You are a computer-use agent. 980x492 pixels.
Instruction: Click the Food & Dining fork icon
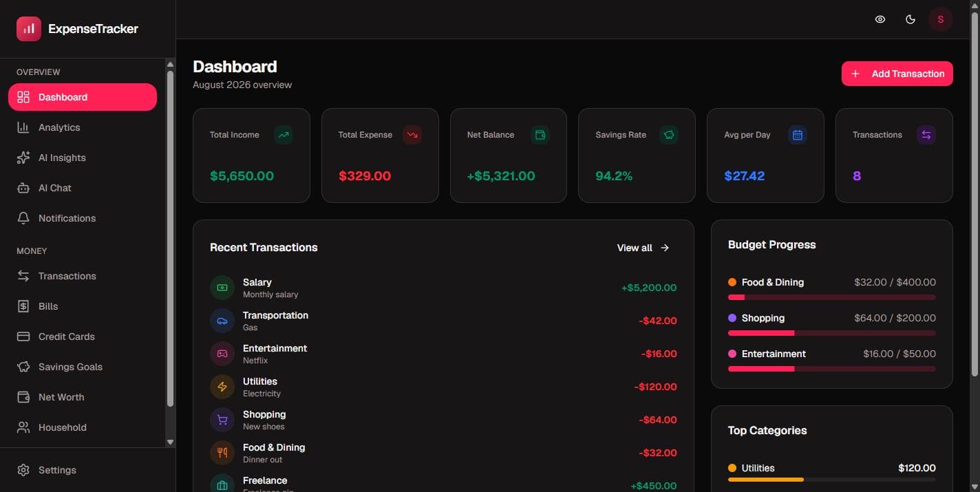(x=222, y=453)
